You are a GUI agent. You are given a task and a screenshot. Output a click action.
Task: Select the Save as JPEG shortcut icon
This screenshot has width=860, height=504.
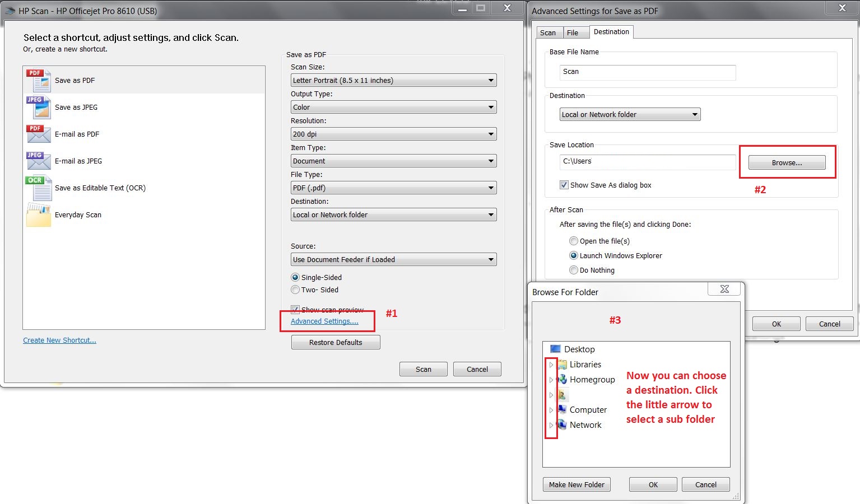pos(38,106)
